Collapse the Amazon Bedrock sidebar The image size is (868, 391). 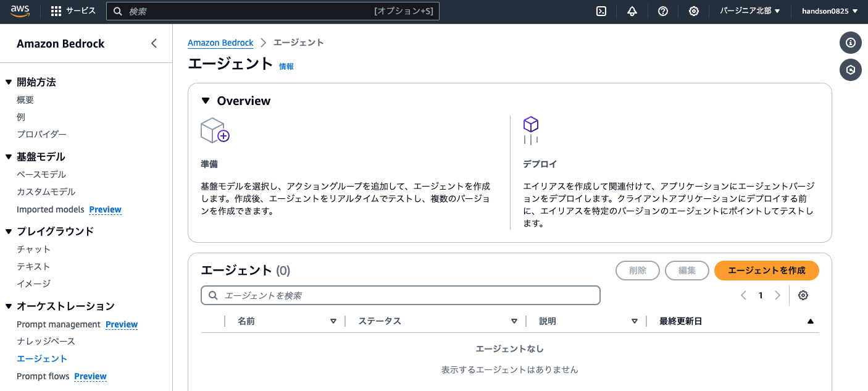coord(154,43)
